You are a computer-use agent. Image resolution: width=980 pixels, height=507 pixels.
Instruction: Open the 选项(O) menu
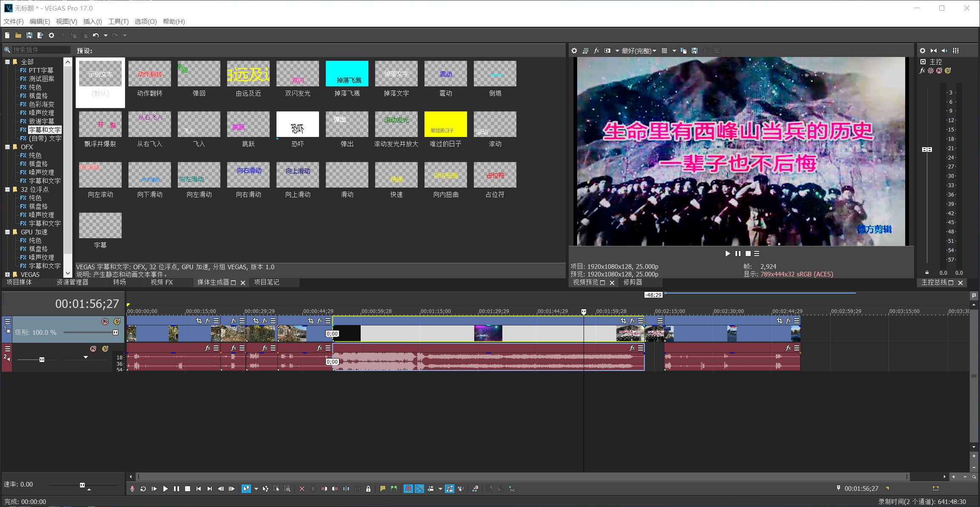[x=145, y=22]
